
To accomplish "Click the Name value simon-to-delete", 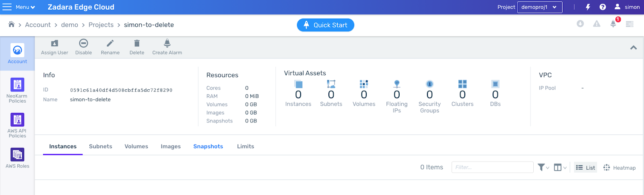I will click(90, 100).
